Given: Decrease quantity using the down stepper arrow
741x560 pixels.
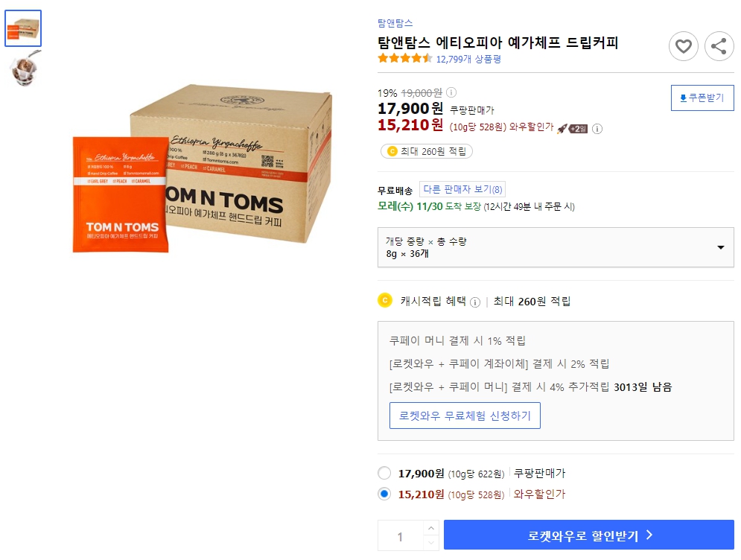Looking at the screenshot, I should click(431, 542).
